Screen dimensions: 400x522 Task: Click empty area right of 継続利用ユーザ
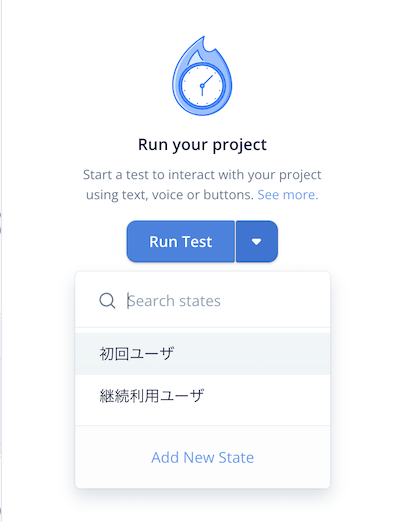(267, 396)
